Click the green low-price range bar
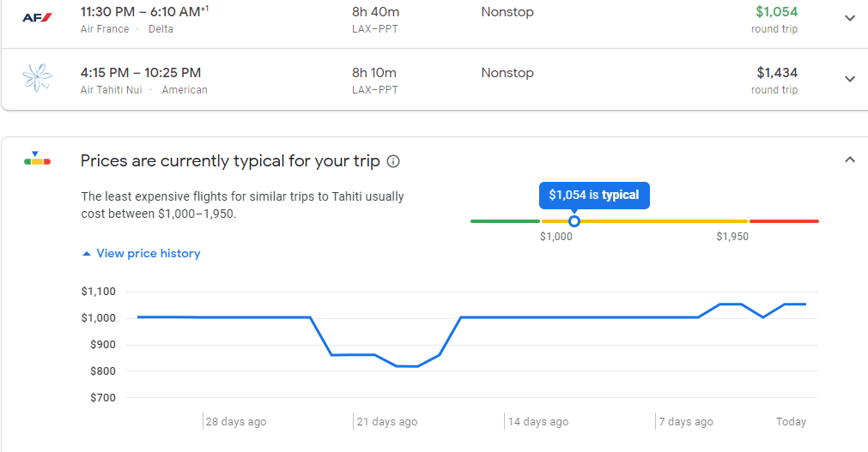 click(x=504, y=221)
